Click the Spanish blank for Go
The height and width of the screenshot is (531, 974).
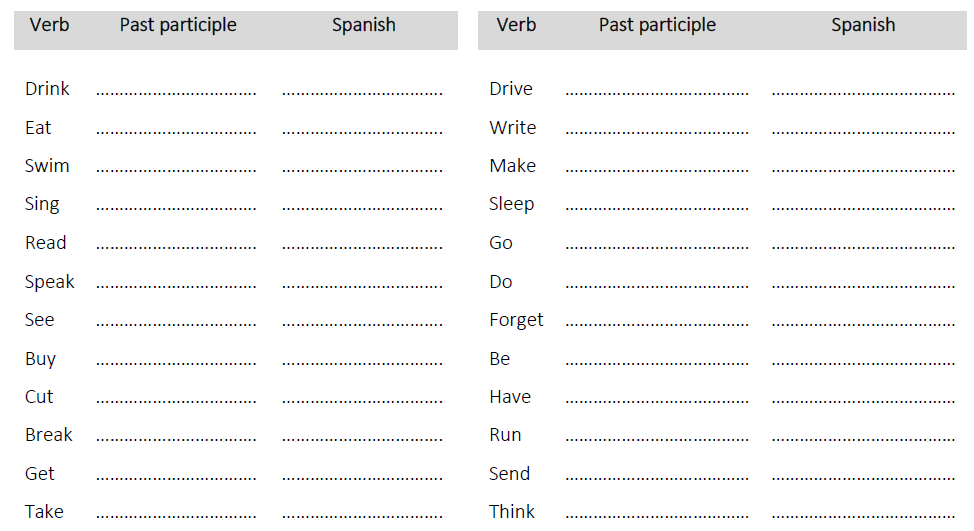[863, 246]
